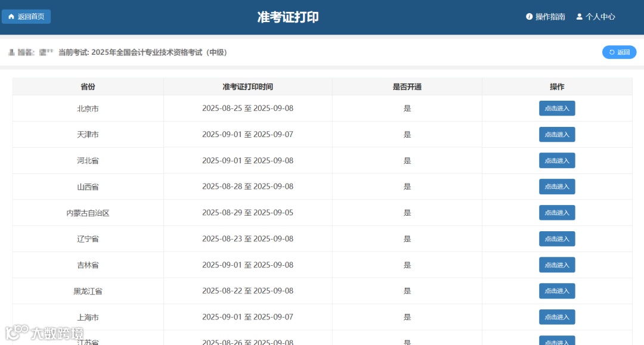The image size is (644, 345).
Task: Select date range 2025-09-01 至 2025-09-07 for 天津市
Action: 247,135
